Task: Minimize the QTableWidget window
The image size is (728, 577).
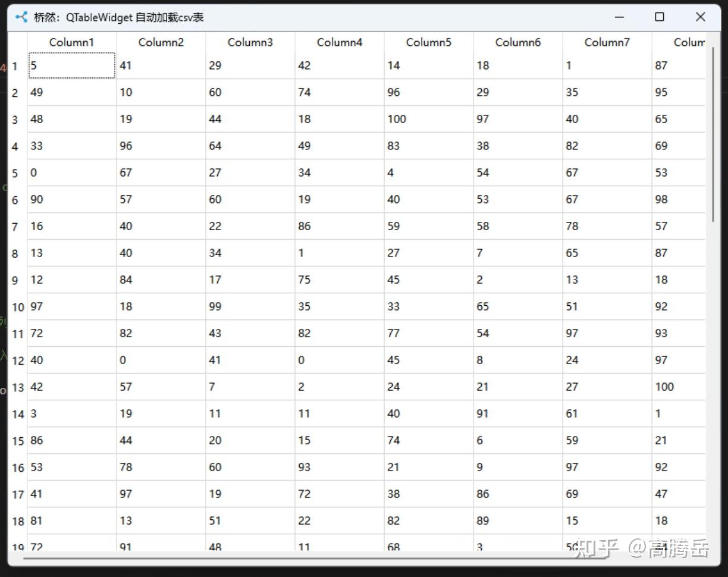Action: 619,17
